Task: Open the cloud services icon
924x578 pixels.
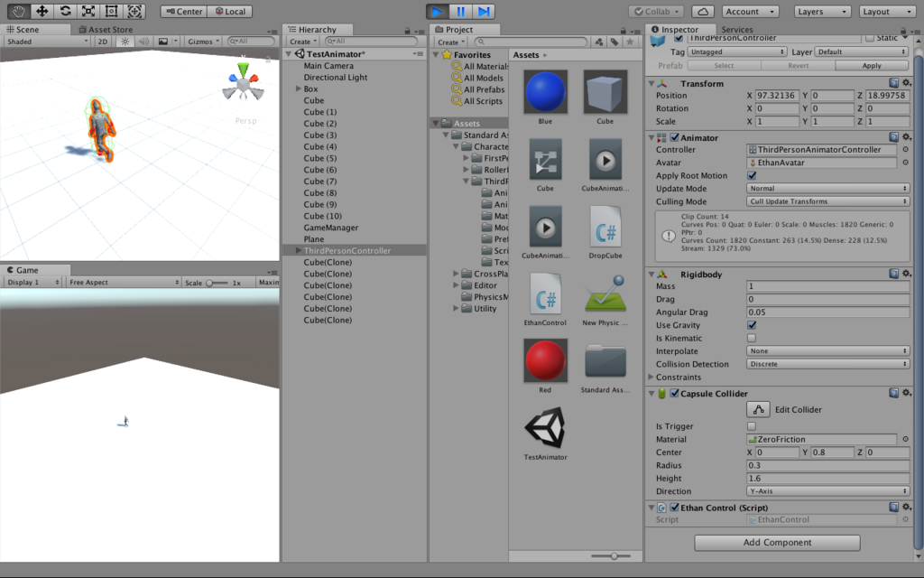Action: [x=702, y=11]
